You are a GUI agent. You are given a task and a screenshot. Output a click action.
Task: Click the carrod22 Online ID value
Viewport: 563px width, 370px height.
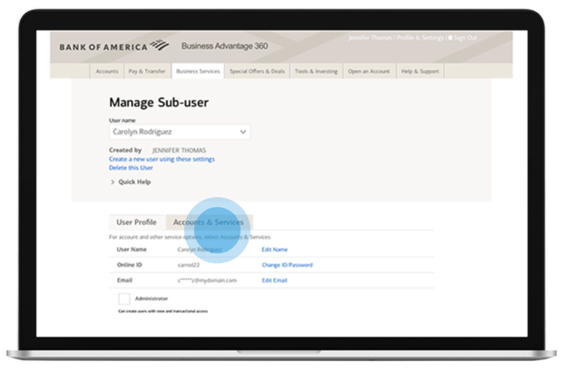click(x=189, y=265)
